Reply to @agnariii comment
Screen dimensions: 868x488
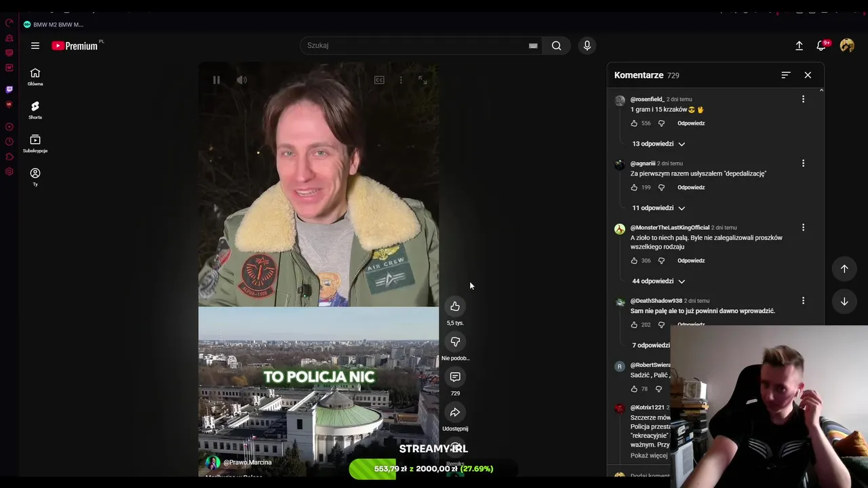(x=691, y=187)
